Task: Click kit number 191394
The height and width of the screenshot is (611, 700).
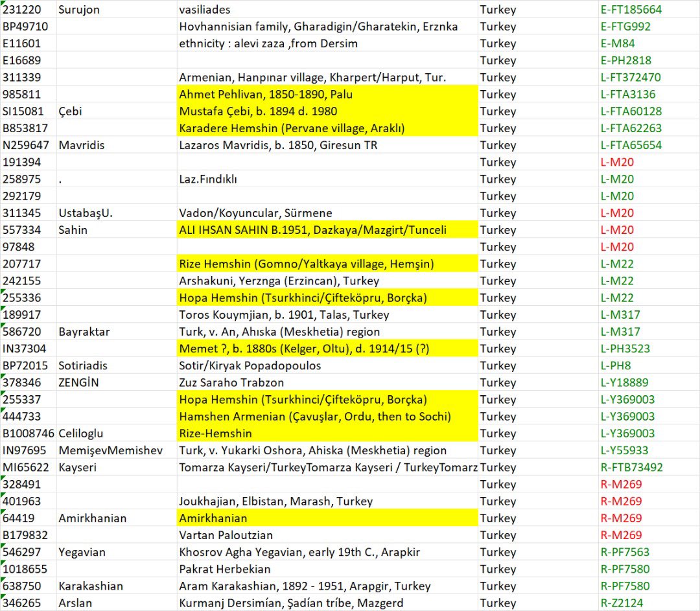Action: tap(28, 162)
